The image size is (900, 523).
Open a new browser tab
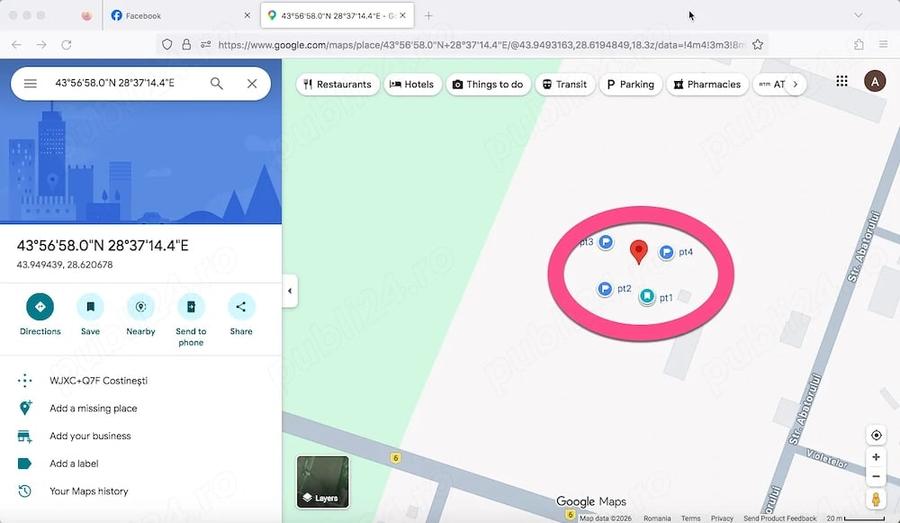(x=428, y=16)
